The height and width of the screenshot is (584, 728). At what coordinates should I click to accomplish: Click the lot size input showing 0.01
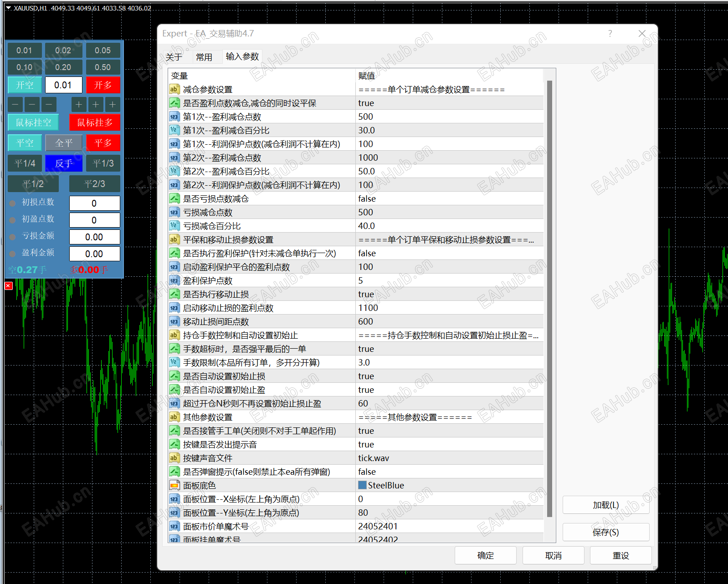tap(63, 85)
